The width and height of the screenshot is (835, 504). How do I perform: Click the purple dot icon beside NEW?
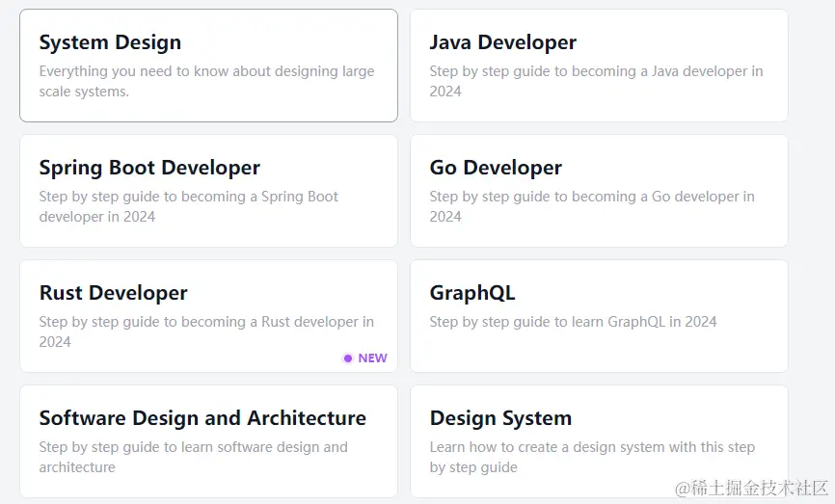(348, 358)
